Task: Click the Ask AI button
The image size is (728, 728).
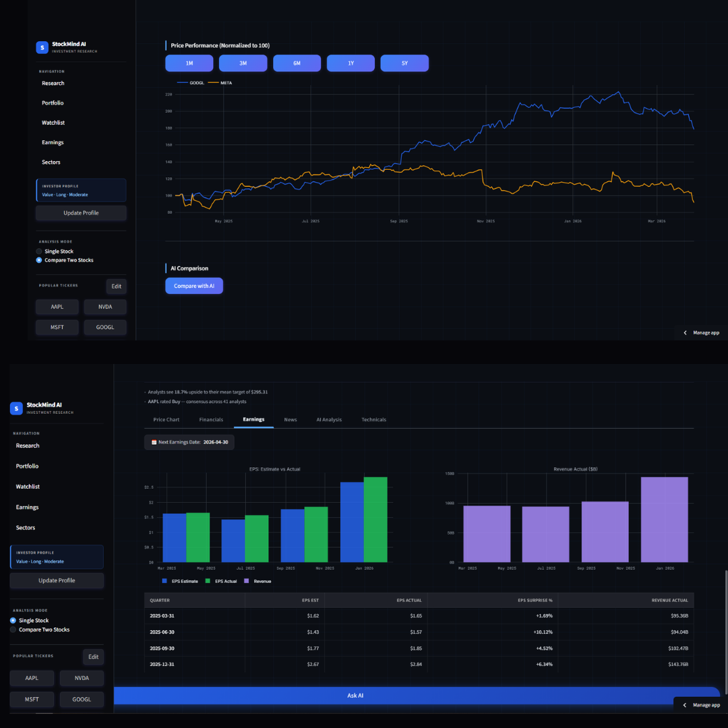Action: [355, 695]
